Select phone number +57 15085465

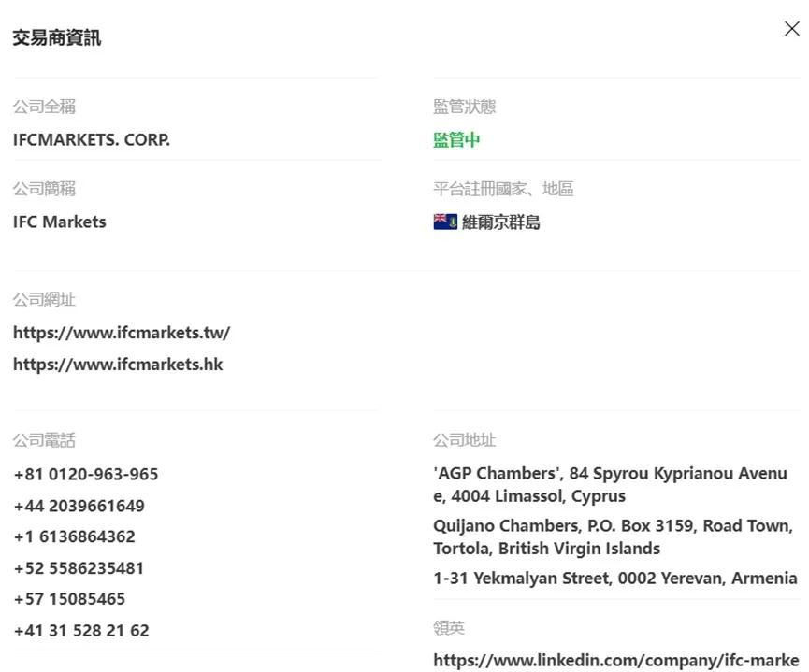pyautogui.click(x=69, y=599)
